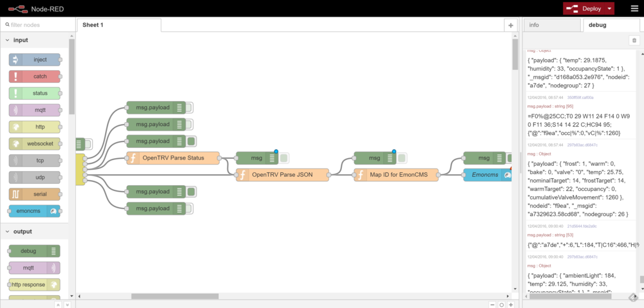Open the info sidebar tab
The height and width of the screenshot is (308, 644).
[x=552, y=25]
